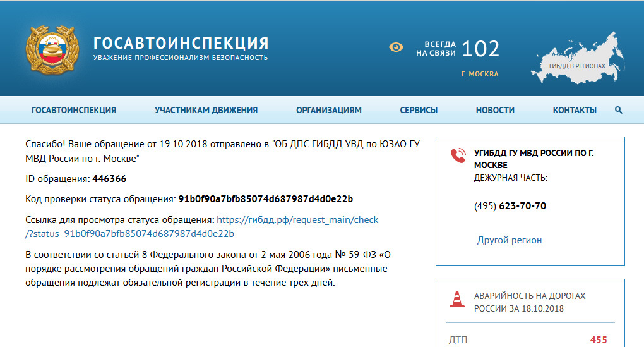Click the search magnifier icon
The width and height of the screenshot is (644, 347).
click(x=618, y=110)
